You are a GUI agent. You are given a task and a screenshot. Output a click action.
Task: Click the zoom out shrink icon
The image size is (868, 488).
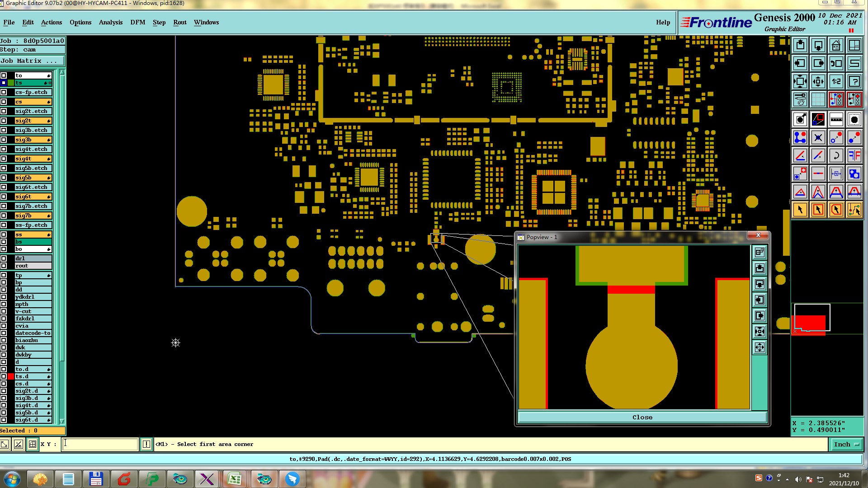point(818,81)
